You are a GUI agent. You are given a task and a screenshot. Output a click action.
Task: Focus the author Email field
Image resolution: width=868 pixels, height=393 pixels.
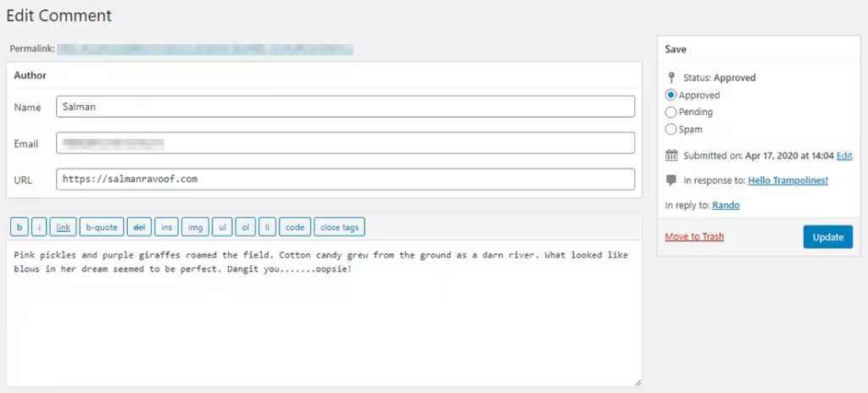[x=346, y=143]
